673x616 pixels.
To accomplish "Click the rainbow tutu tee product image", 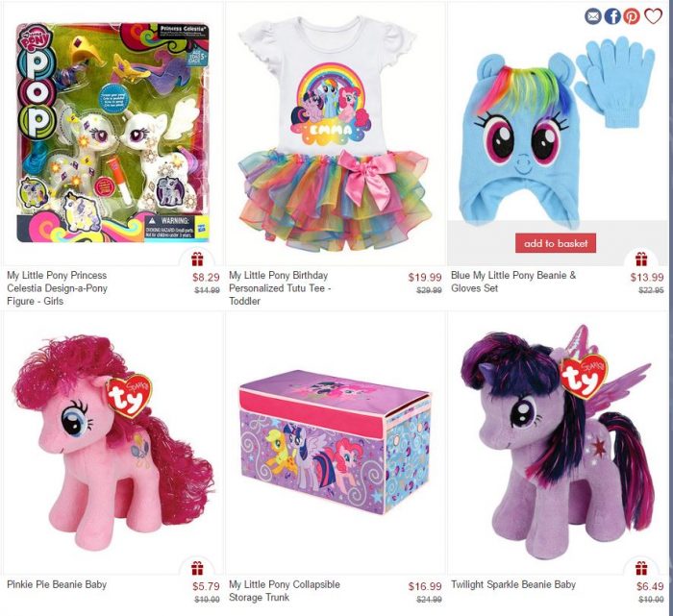I will click(x=335, y=133).
